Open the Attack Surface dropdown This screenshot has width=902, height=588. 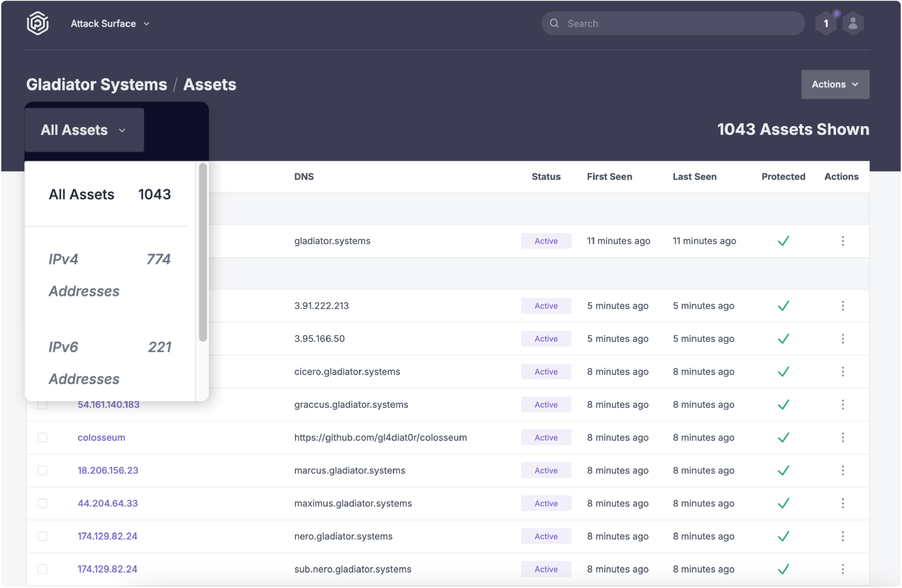110,24
